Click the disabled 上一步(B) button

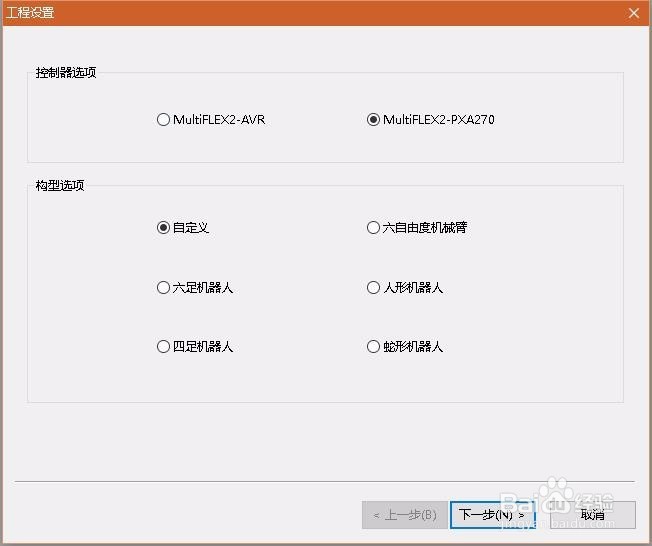coord(405,515)
